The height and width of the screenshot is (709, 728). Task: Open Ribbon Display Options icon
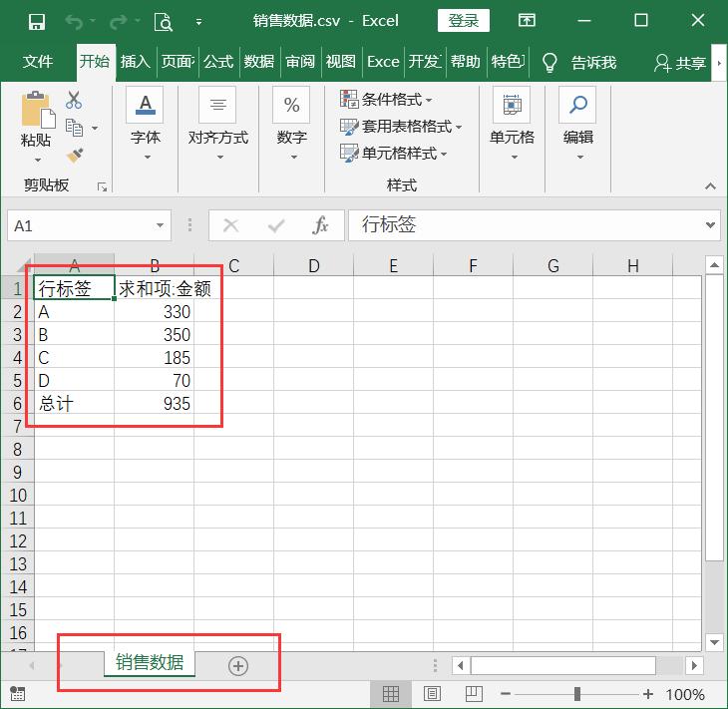tap(527, 20)
